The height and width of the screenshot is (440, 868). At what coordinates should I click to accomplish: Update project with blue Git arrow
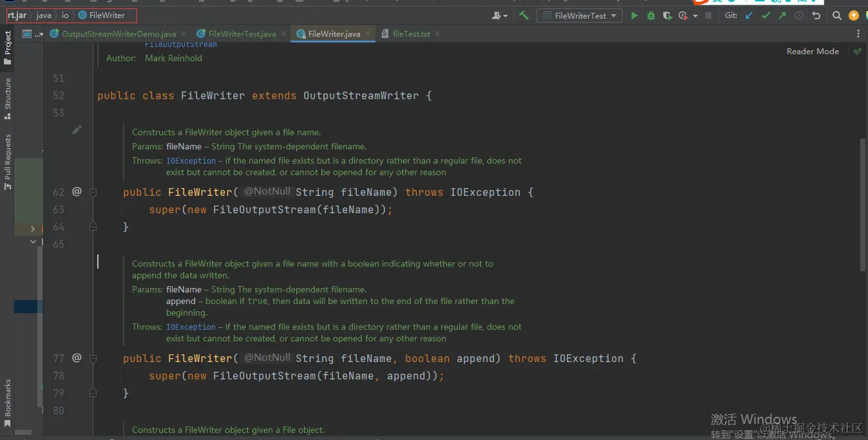749,15
